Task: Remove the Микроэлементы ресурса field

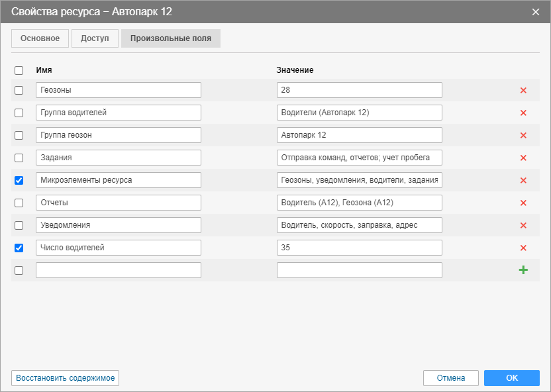Action: click(523, 180)
